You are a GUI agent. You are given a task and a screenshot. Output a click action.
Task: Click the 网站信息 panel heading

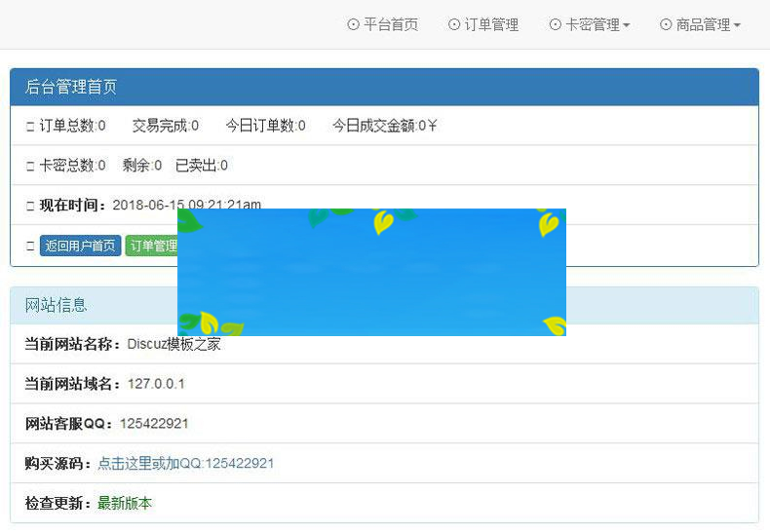pos(56,305)
